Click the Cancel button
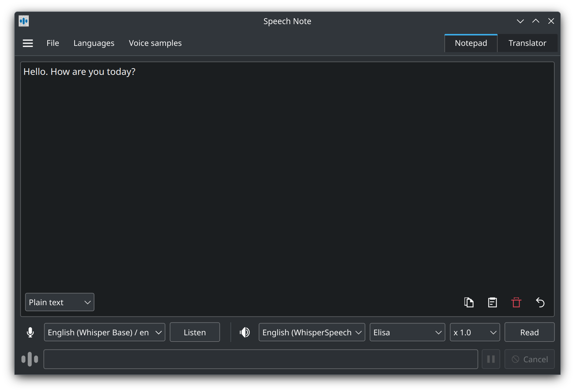The image size is (575, 392). (x=529, y=359)
